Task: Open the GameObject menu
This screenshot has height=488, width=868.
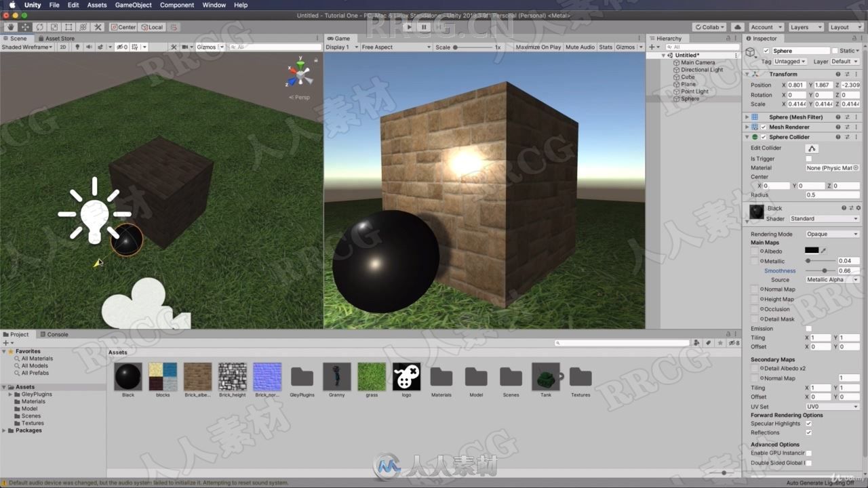Action: [x=133, y=5]
